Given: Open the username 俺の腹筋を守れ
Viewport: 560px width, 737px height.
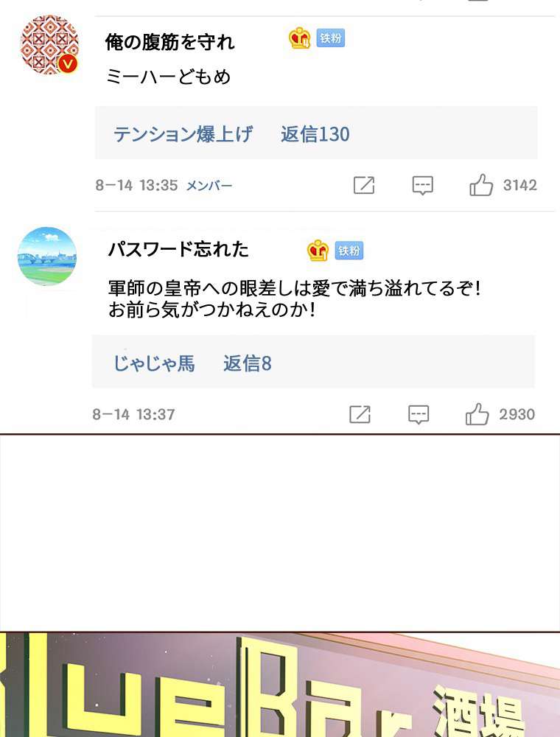Looking at the screenshot, I should point(170,42).
